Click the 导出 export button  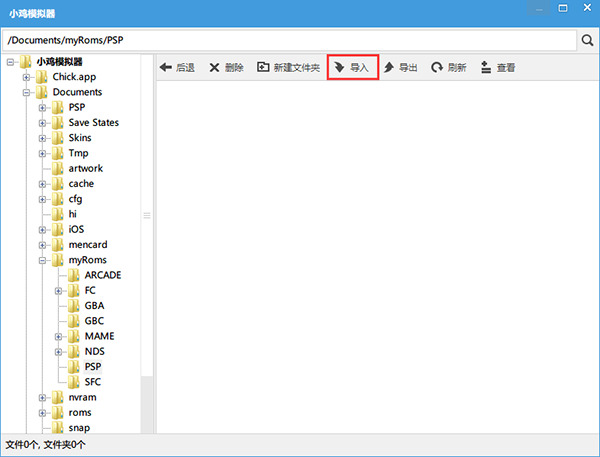(401, 68)
